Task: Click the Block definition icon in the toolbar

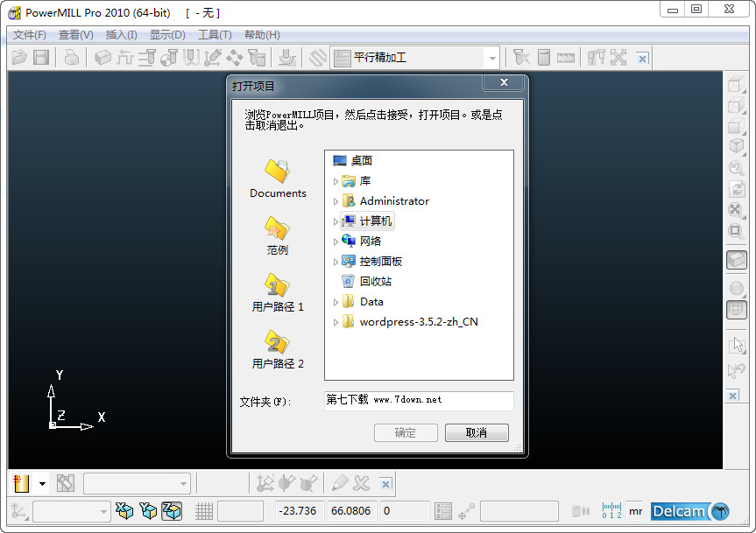Action: 102,58
